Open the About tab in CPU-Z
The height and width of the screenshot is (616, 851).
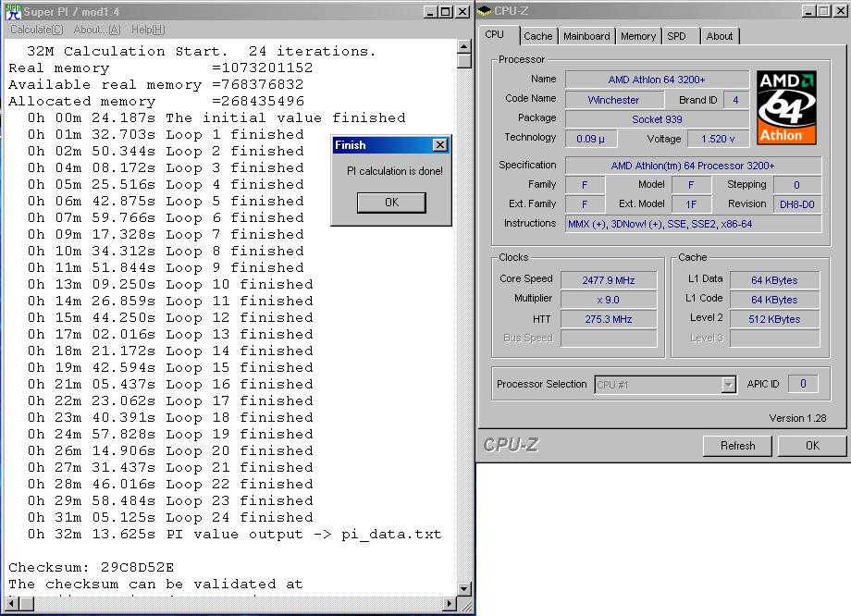pyautogui.click(x=720, y=36)
